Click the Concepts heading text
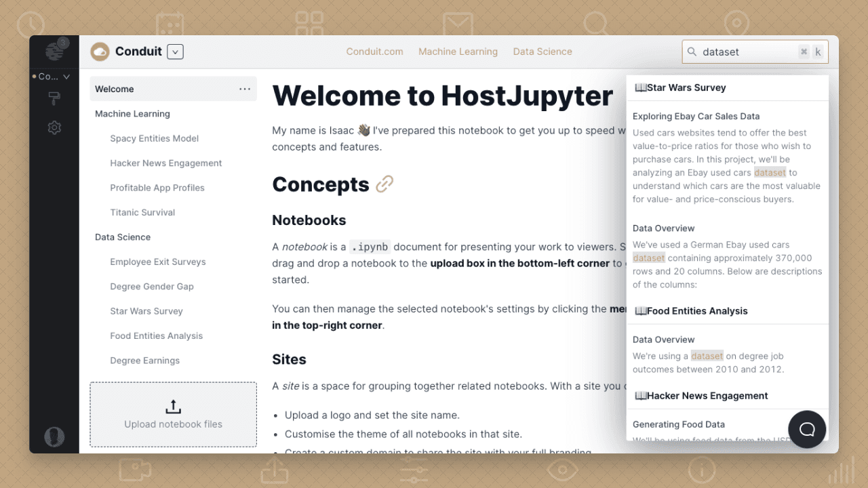The width and height of the screenshot is (868, 488). click(x=321, y=184)
